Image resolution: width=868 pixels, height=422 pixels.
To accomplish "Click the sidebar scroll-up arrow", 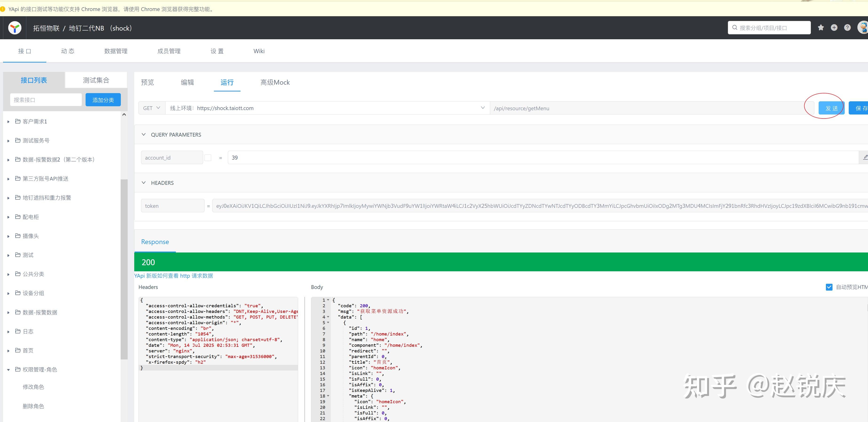I will pyautogui.click(x=124, y=114).
